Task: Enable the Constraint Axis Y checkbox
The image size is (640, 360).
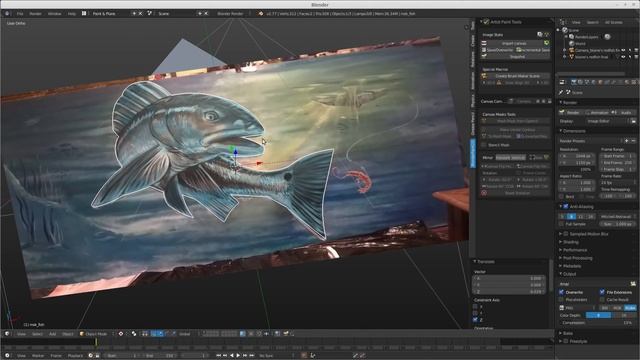Action: pos(475,313)
